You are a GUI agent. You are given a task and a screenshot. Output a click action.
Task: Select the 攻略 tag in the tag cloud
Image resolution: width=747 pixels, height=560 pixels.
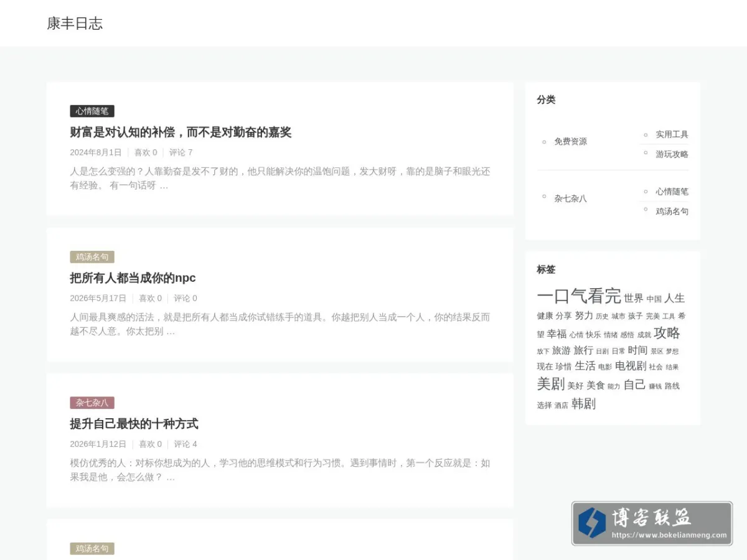click(667, 333)
